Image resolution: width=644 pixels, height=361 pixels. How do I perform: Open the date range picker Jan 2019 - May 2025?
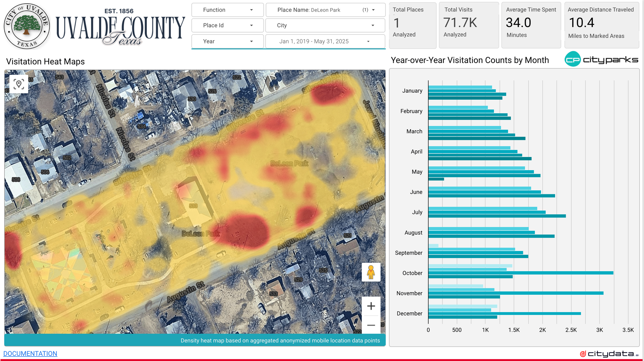pyautogui.click(x=325, y=42)
